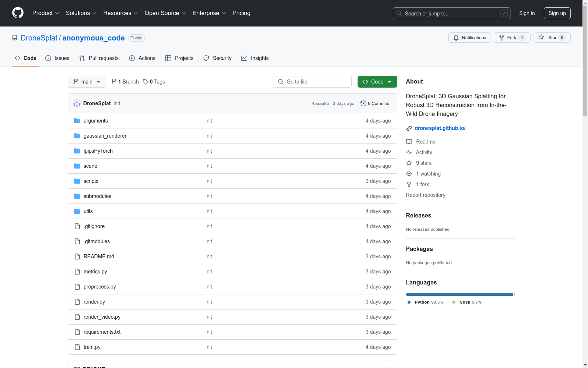This screenshot has height=368, width=588.
Task: Click the lpipsPyTorch folder icon
Action: pos(77,151)
